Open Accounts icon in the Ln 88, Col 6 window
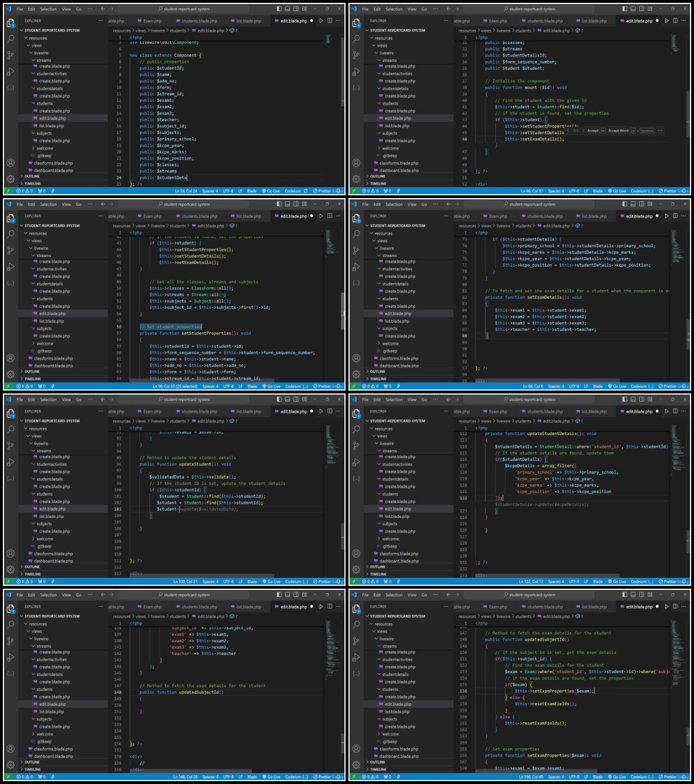 356,359
